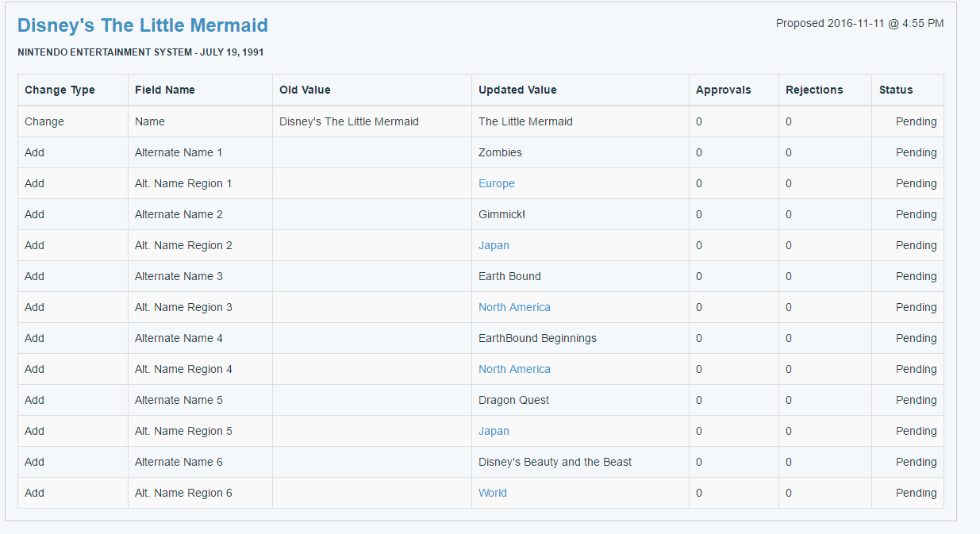
Task: Click North America link for Alt. Name Region 4
Action: click(x=514, y=369)
